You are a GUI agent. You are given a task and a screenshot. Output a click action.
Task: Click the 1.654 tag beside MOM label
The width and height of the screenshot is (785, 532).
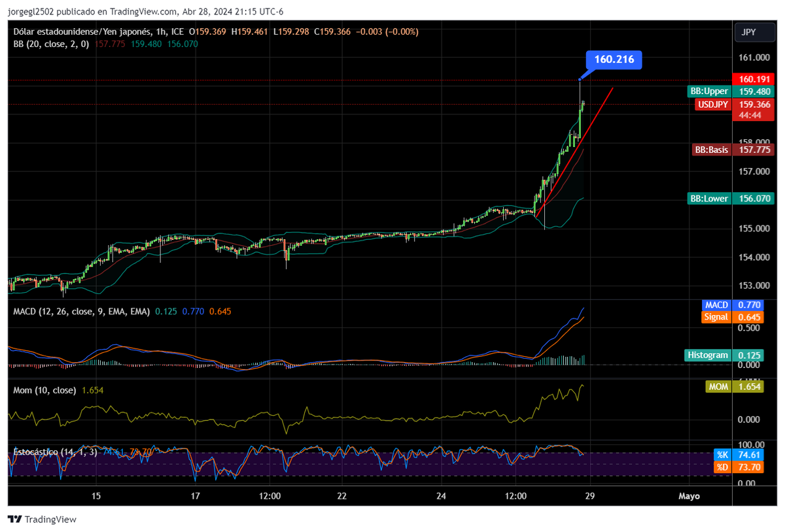point(748,387)
